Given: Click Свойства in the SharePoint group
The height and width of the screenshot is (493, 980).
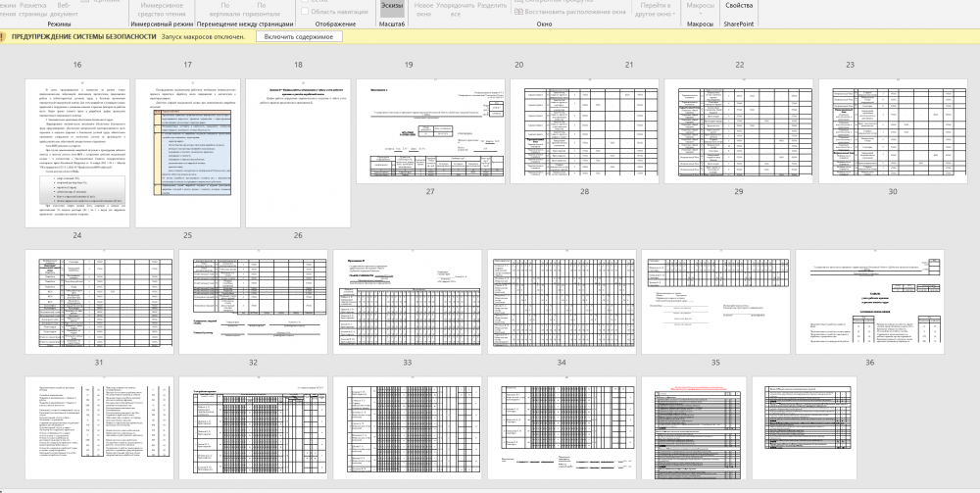Looking at the screenshot, I should pos(739,6).
